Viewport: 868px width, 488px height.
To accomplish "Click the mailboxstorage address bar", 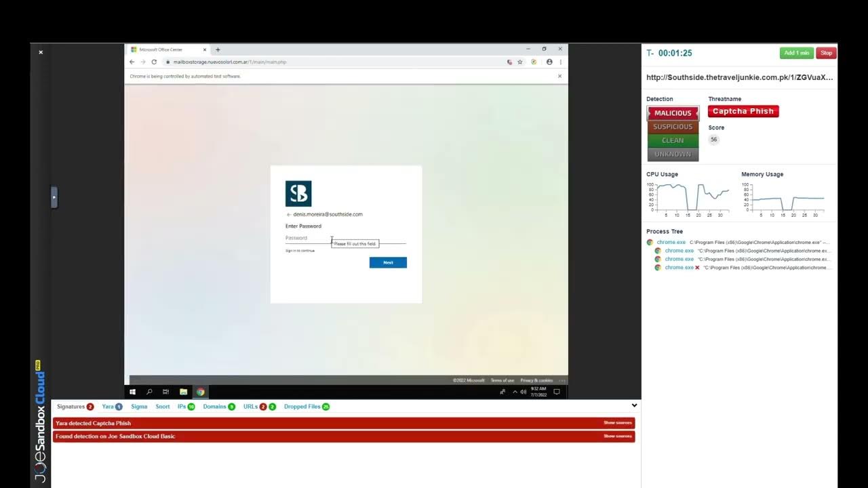I will pos(336,62).
